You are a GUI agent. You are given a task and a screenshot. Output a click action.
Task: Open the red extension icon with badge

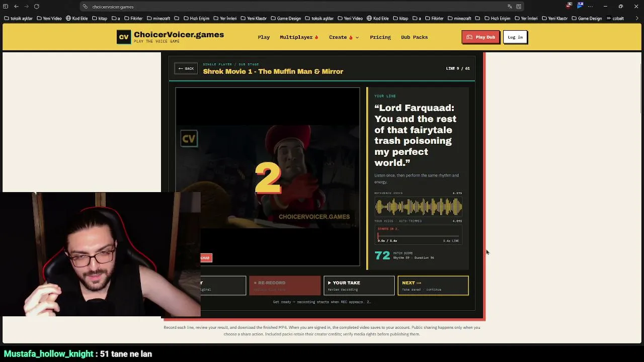[569, 6]
